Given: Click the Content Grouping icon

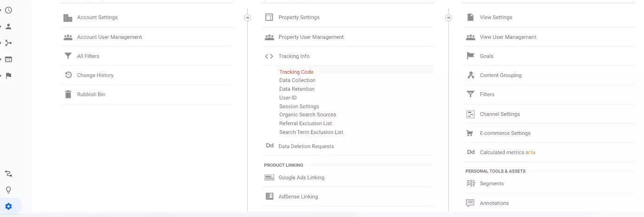Looking at the screenshot, I should [470, 75].
